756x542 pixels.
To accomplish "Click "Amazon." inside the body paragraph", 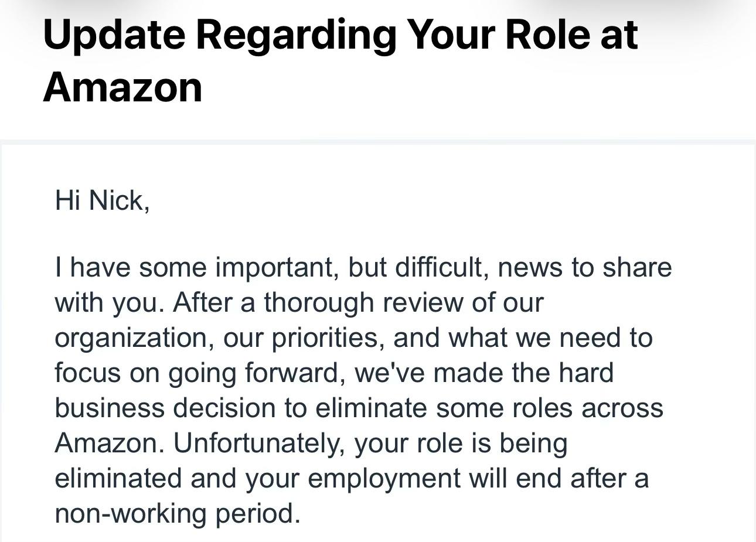I will pos(110,443).
